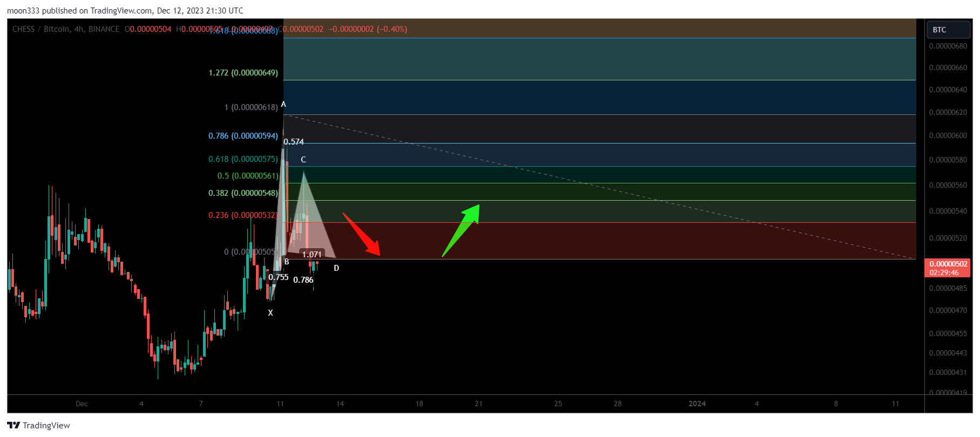
Task: Click 0.00000455 on the price axis
Action: pos(948,334)
